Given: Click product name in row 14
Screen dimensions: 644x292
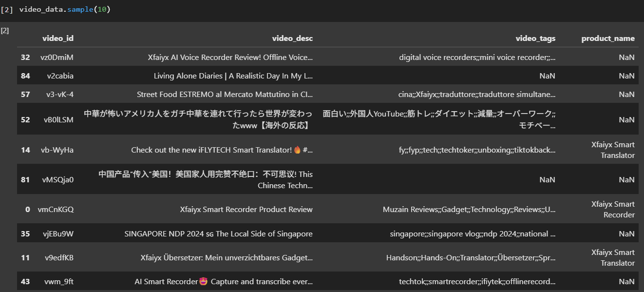Looking at the screenshot, I should (x=613, y=150).
